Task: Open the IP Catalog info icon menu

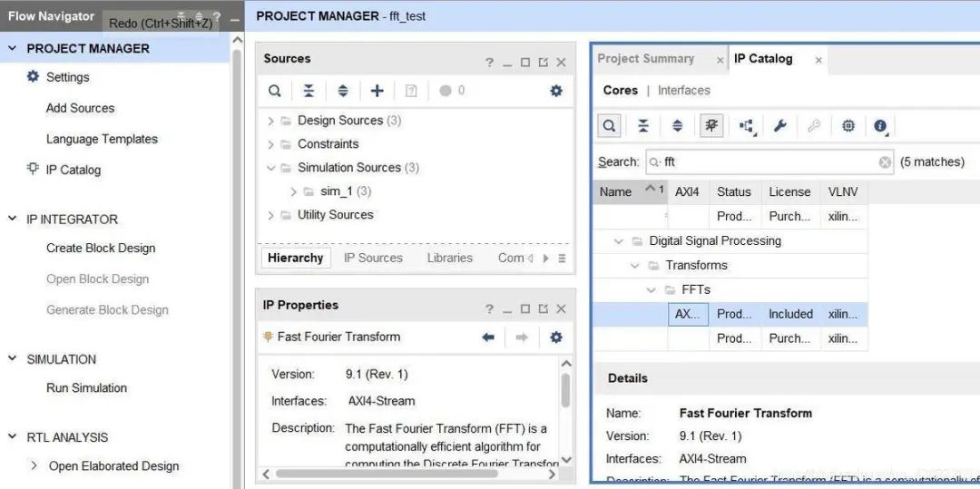Action: coord(880,126)
